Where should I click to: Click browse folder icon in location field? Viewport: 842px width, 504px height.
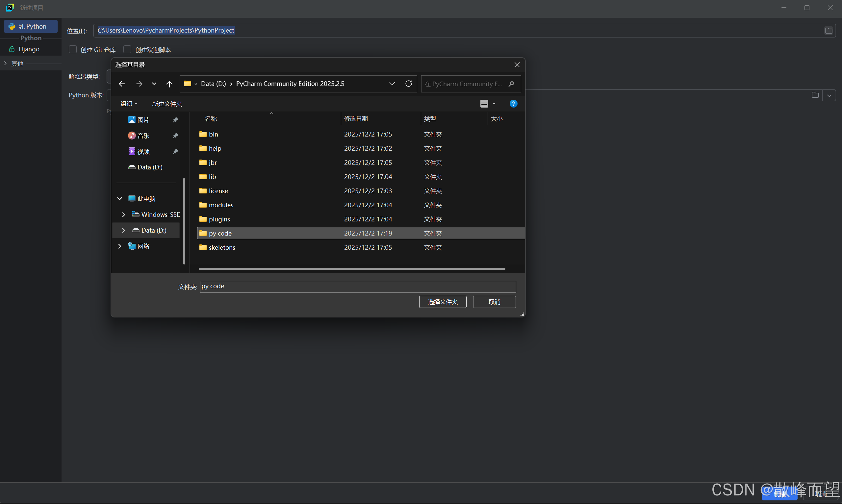829,31
